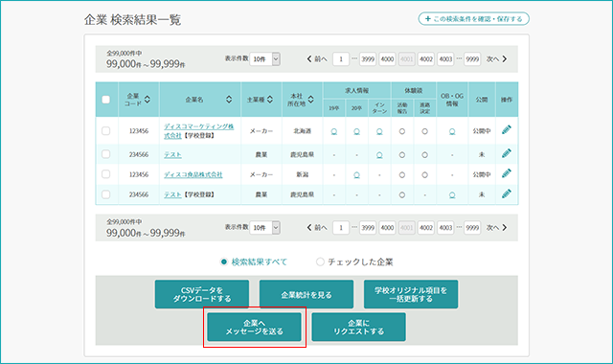Click the pencil icon for ディスコ食品株式会社
This screenshot has width=613, height=364.
click(507, 173)
